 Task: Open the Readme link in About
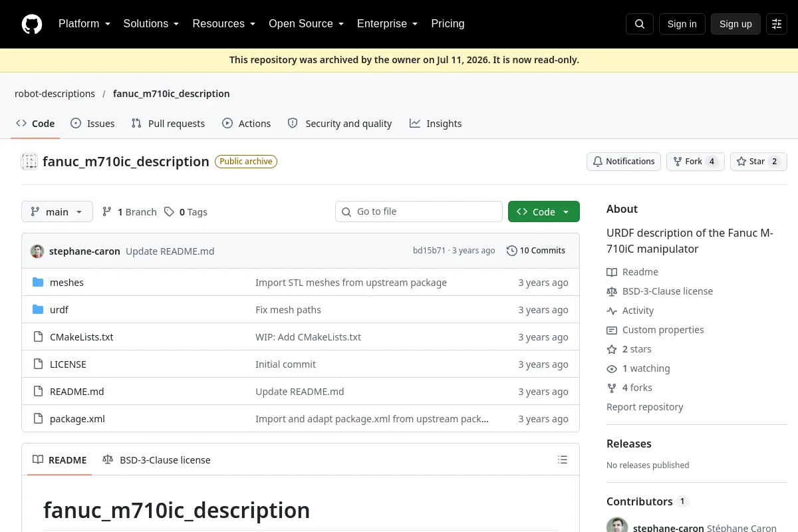pos(632,272)
